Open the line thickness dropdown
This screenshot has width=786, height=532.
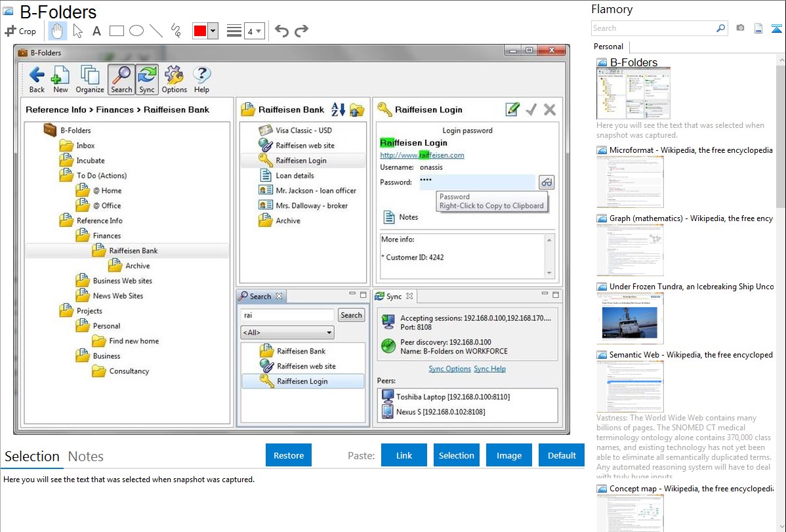(254, 31)
